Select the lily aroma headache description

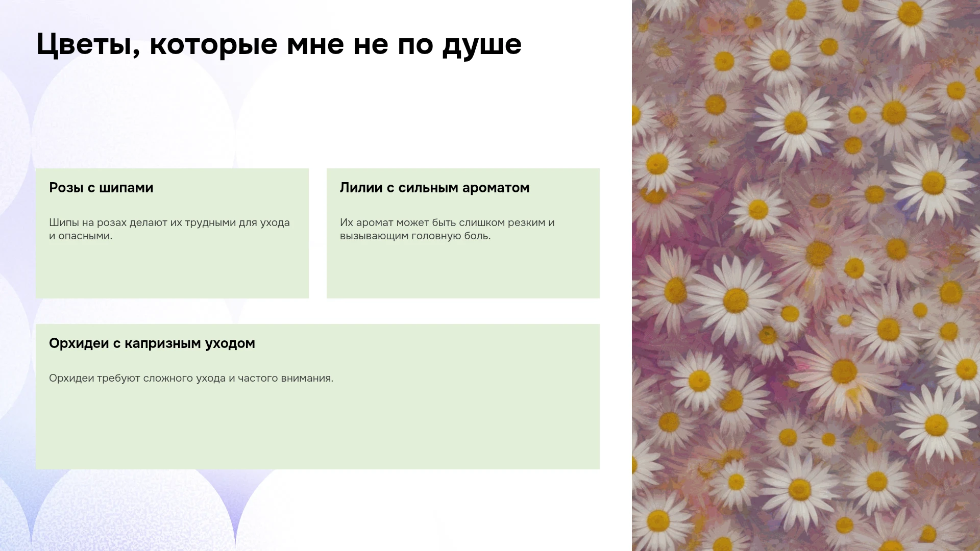click(447, 229)
